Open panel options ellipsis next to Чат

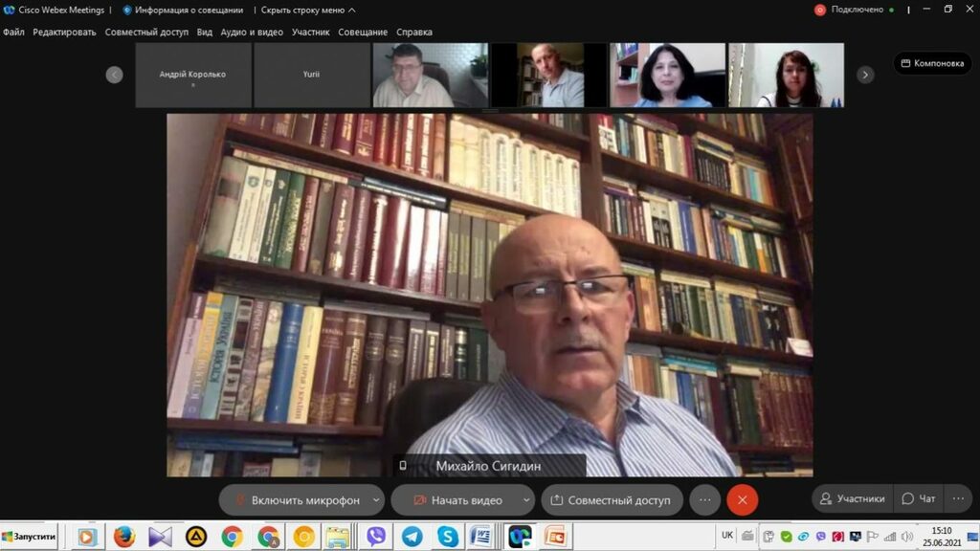[958, 498]
